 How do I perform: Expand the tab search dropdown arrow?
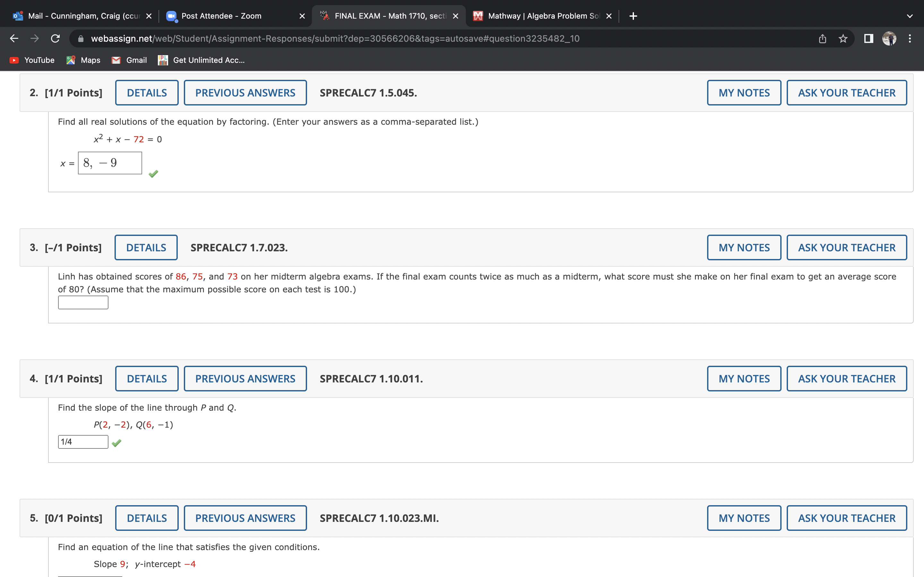pyautogui.click(x=910, y=16)
